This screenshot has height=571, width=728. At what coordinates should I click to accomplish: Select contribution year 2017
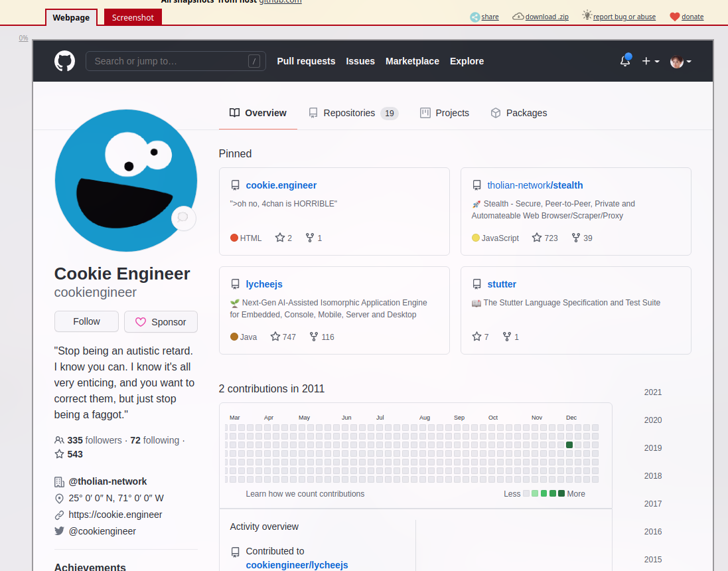pos(653,504)
